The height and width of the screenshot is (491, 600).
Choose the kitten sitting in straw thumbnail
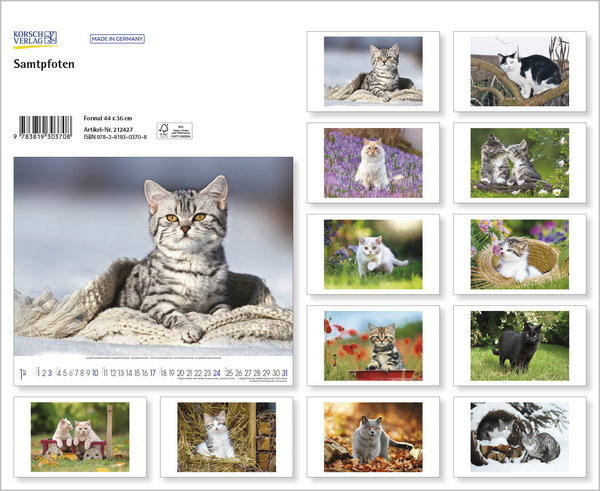[226, 436]
